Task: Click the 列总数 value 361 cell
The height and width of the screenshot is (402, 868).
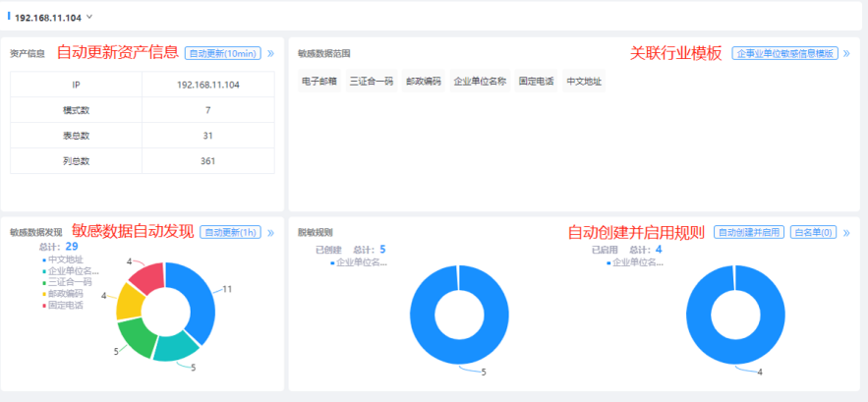Action: click(x=207, y=161)
